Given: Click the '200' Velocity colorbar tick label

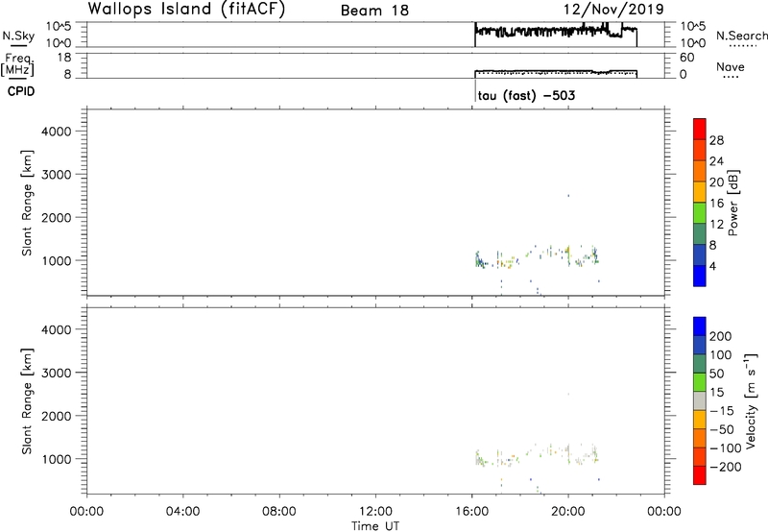Looking at the screenshot, I should click(721, 336).
